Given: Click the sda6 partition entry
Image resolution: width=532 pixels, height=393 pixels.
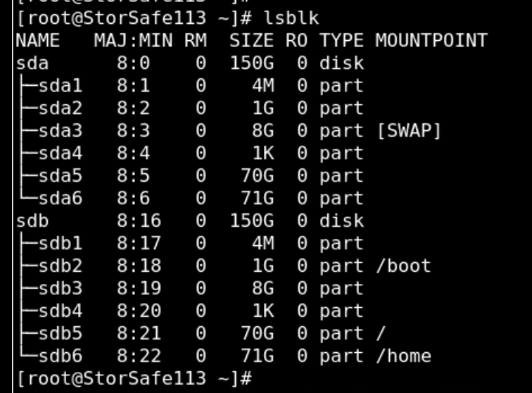Looking at the screenshot, I should click(61, 198).
